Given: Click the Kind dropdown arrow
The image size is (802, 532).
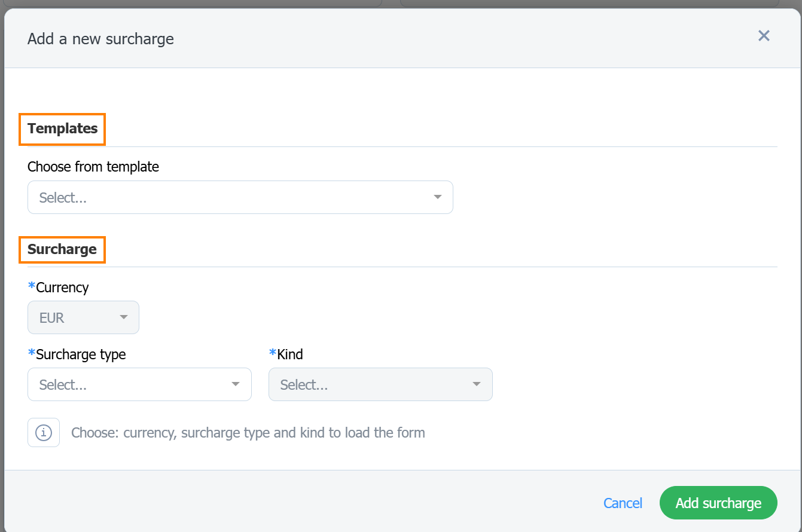Looking at the screenshot, I should 477,384.
